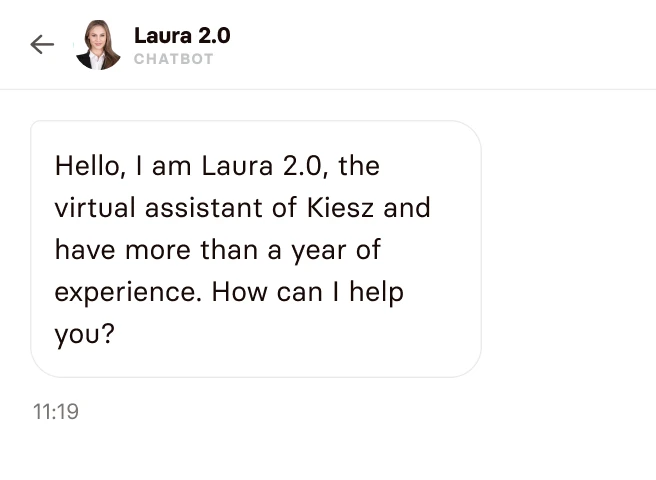Image resolution: width=656 pixels, height=480 pixels.
Task: Click the "2.0" in the header name
Action: coord(210,35)
